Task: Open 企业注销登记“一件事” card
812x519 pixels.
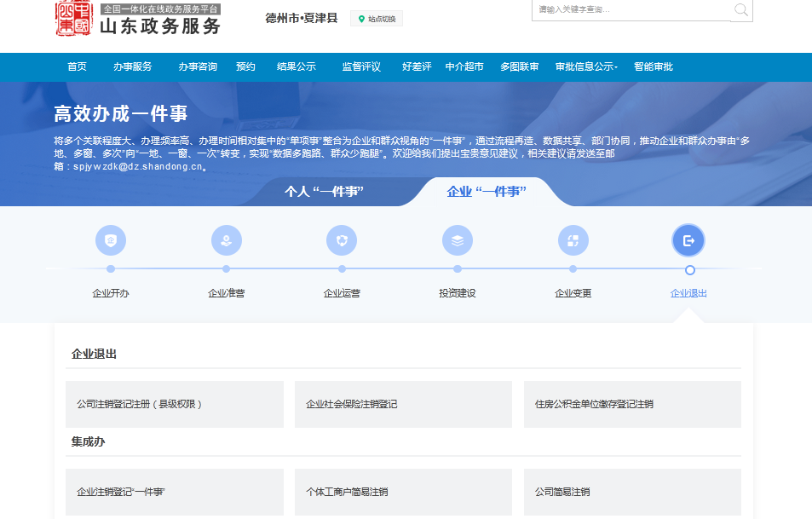Action: click(x=175, y=492)
